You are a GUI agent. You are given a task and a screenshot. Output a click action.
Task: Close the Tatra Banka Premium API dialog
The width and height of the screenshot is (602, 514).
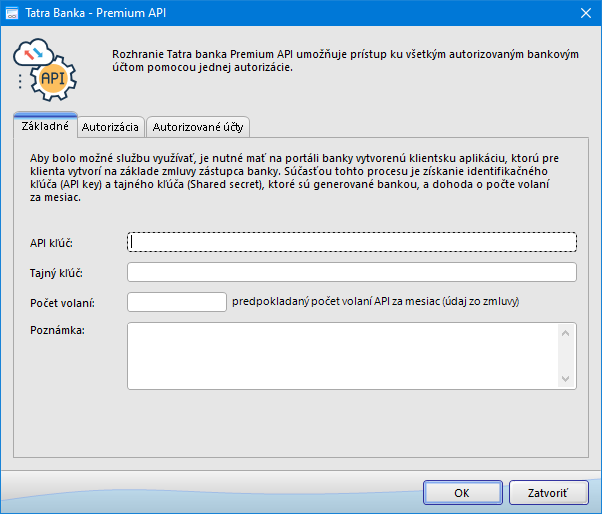(585, 13)
